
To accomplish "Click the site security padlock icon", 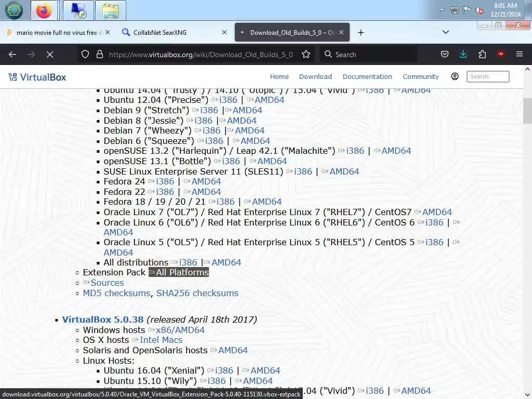I will 99,54.
